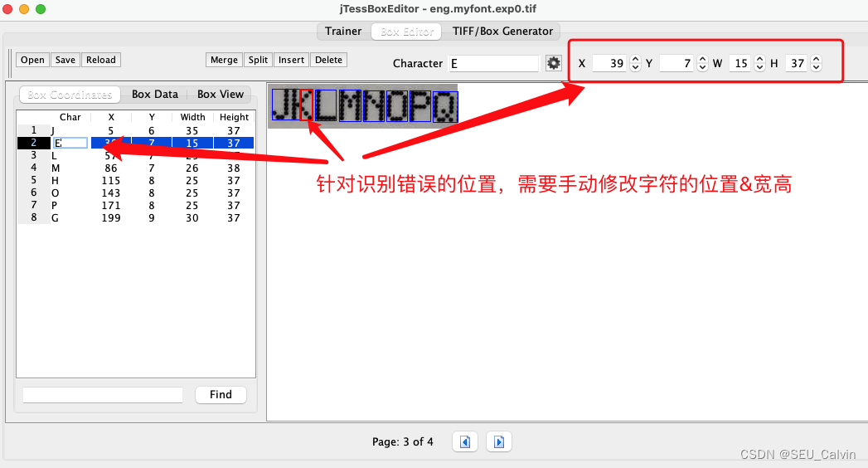
Task: Merge the selected boxes
Action: (224, 60)
